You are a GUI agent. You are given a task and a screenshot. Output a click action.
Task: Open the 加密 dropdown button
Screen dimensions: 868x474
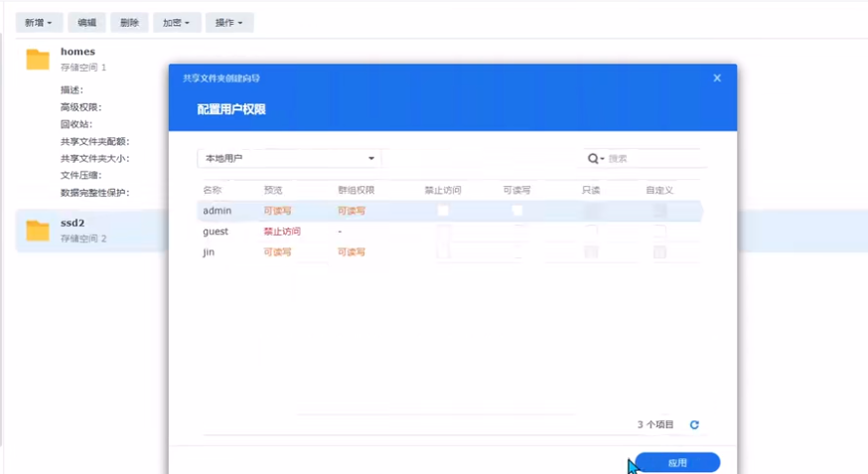177,23
